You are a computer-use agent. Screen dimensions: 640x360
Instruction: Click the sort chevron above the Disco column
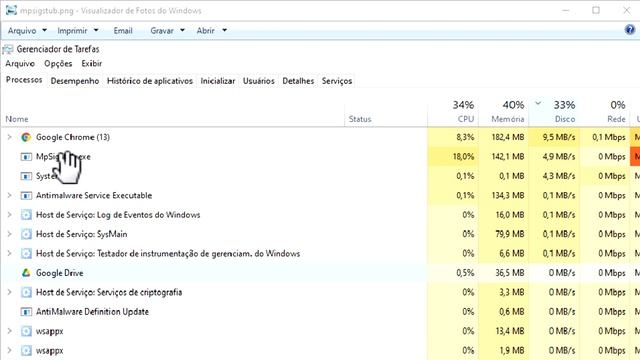point(538,103)
